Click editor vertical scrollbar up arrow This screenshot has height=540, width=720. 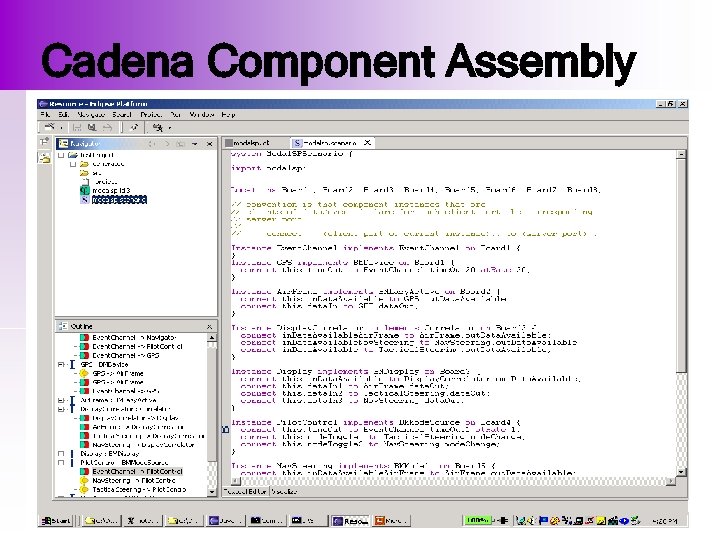(x=682, y=155)
